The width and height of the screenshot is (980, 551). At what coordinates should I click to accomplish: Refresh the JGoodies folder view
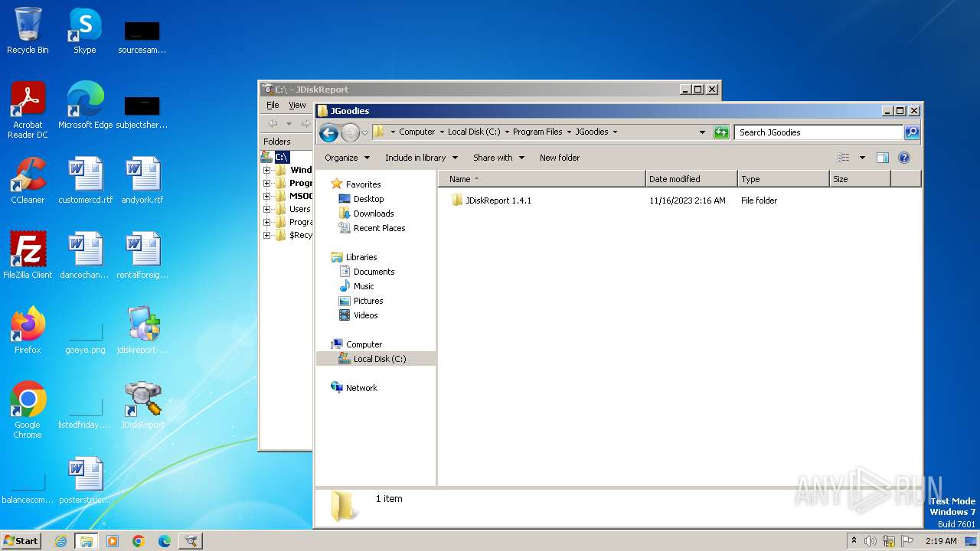(x=721, y=132)
